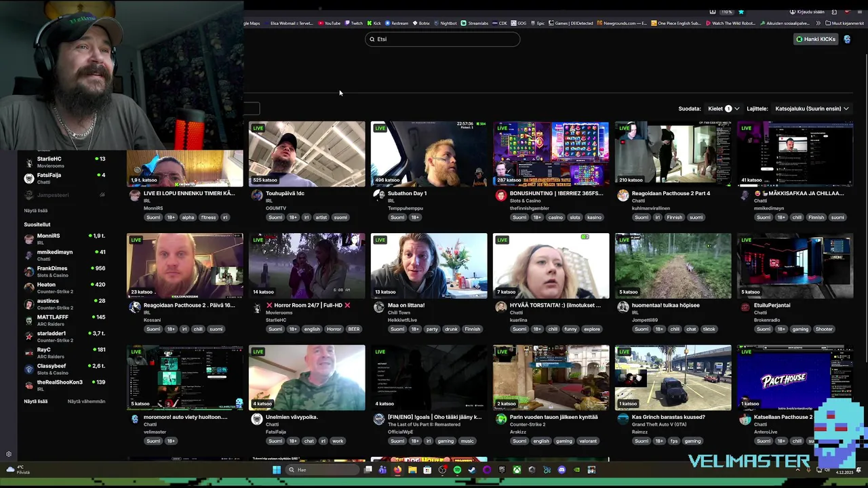Collapse recommended list with Näytä vähemmän
Image resolution: width=868 pixels, height=488 pixels.
click(x=86, y=401)
